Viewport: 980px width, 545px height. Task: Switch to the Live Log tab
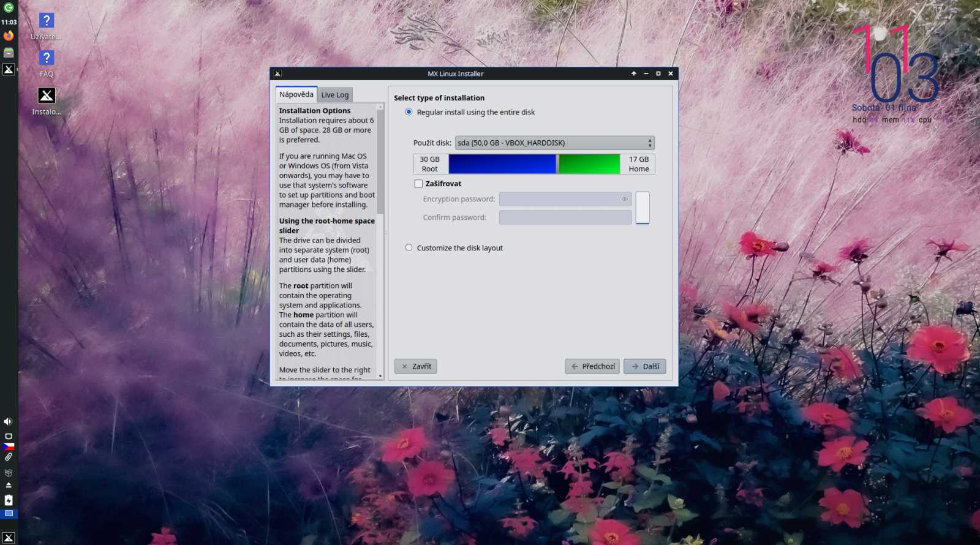(x=335, y=95)
